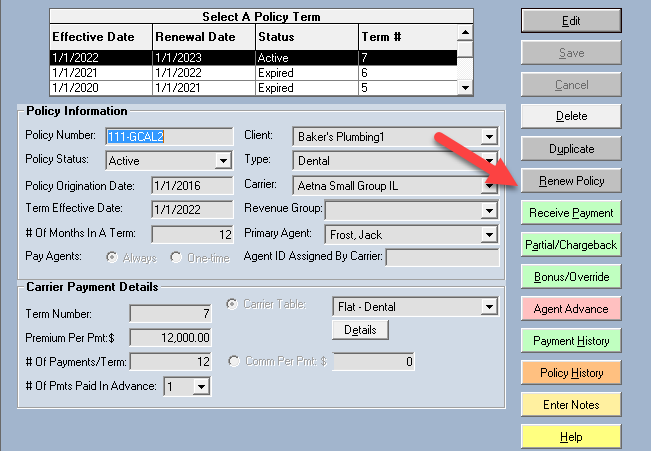Viewport: 651px width, 451px height.
Task: Open the Help button
Action: [571, 437]
